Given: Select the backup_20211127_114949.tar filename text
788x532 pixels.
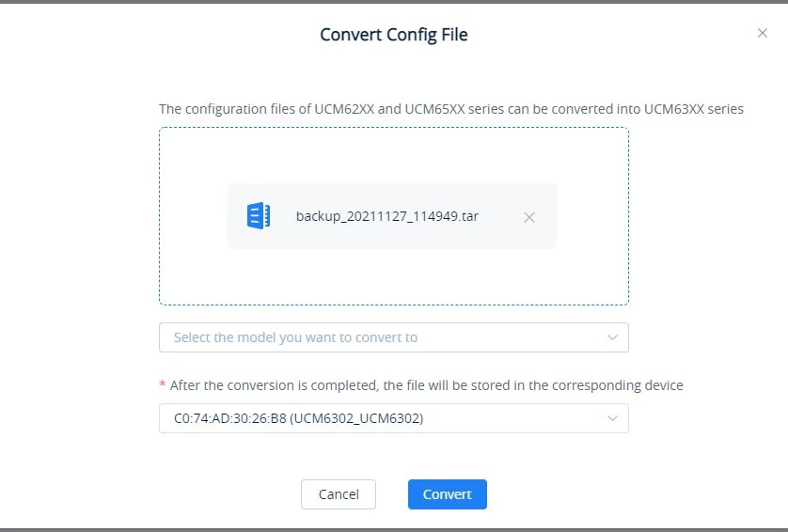Looking at the screenshot, I should (387, 216).
